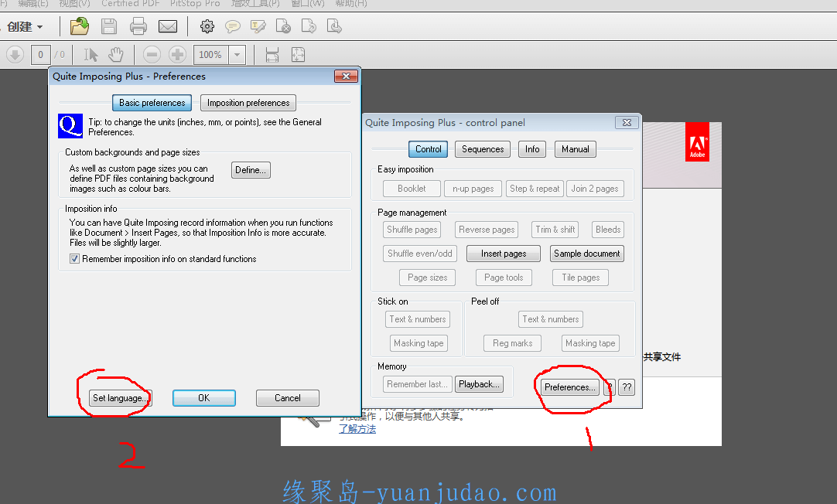Viewport: 837px width, 504px height.
Task: Close the Quite Imposing Preferences dialog
Action: click(346, 77)
